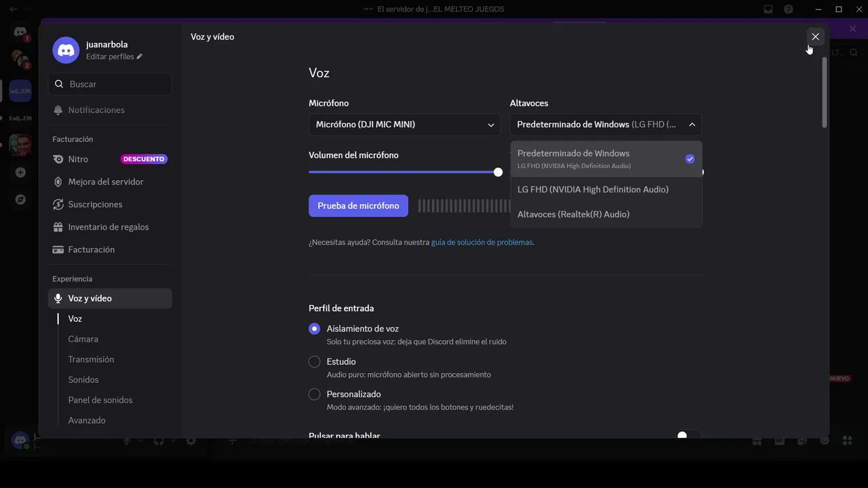Image resolution: width=868 pixels, height=488 pixels.
Task: Open the help question mark icon
Action: [789, 9]
